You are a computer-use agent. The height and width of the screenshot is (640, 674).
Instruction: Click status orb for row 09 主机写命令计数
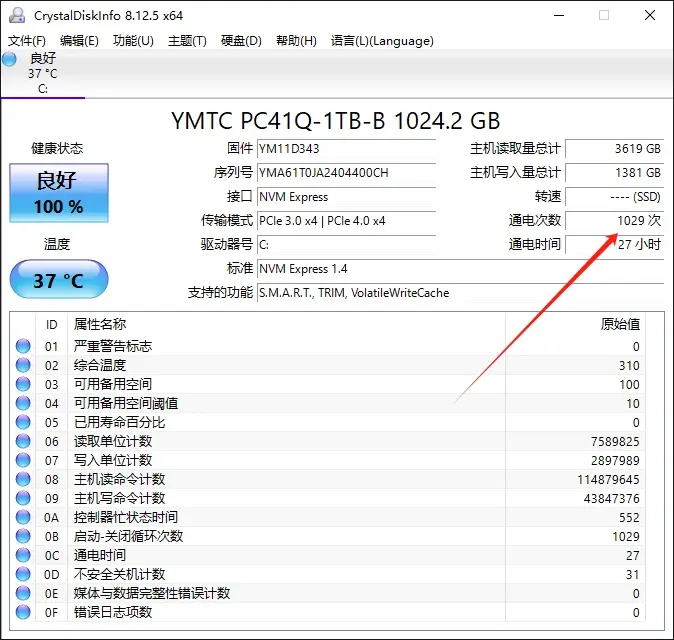(23, 498)
